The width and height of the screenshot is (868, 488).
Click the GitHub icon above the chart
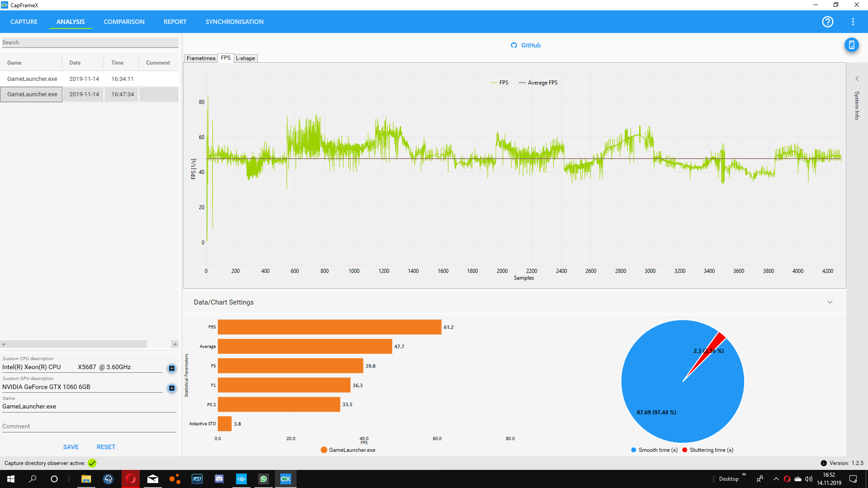(514, 45)
